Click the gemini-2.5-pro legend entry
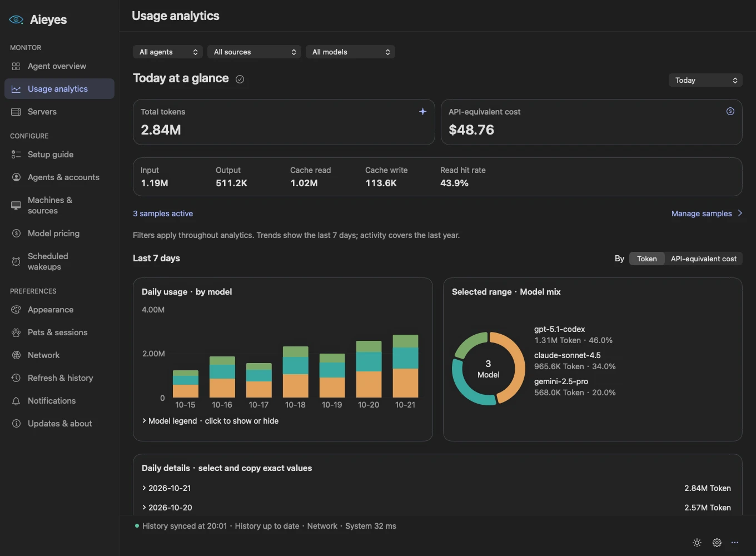 tap(575, 387)
